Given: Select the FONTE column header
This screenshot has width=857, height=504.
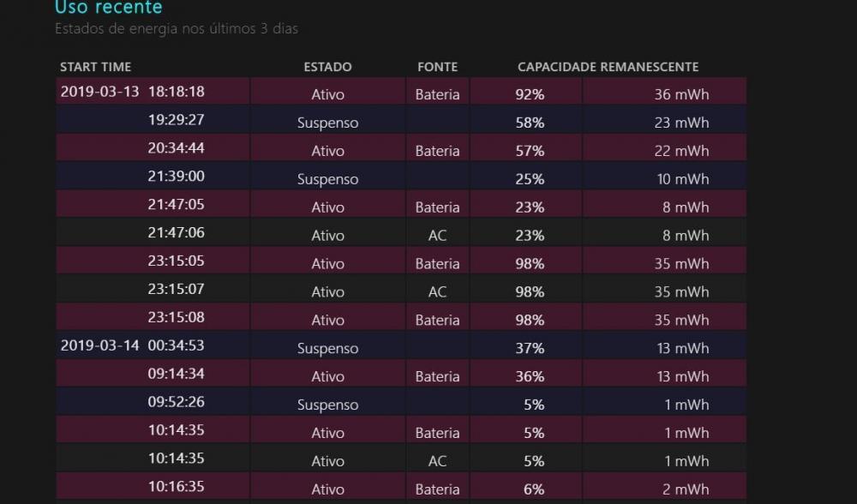Looking at the screenshot, I should pos(437,67).
